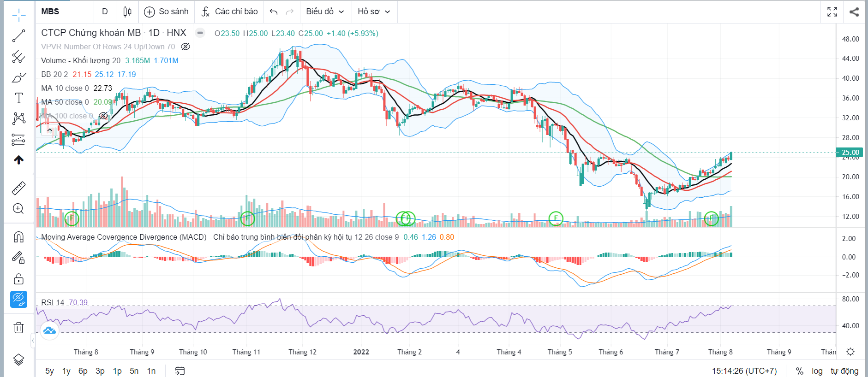Activate the magnet mode icon

(18, 237)
